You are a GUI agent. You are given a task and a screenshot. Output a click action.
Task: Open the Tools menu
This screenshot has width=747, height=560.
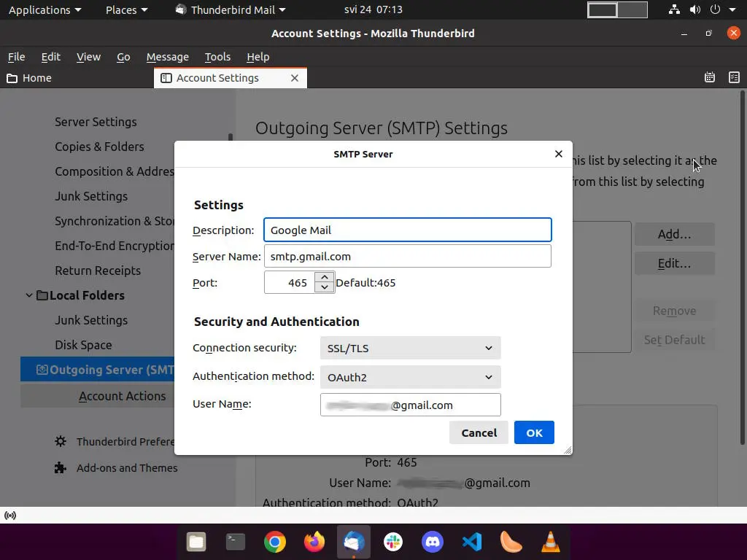tap(217, 57)
